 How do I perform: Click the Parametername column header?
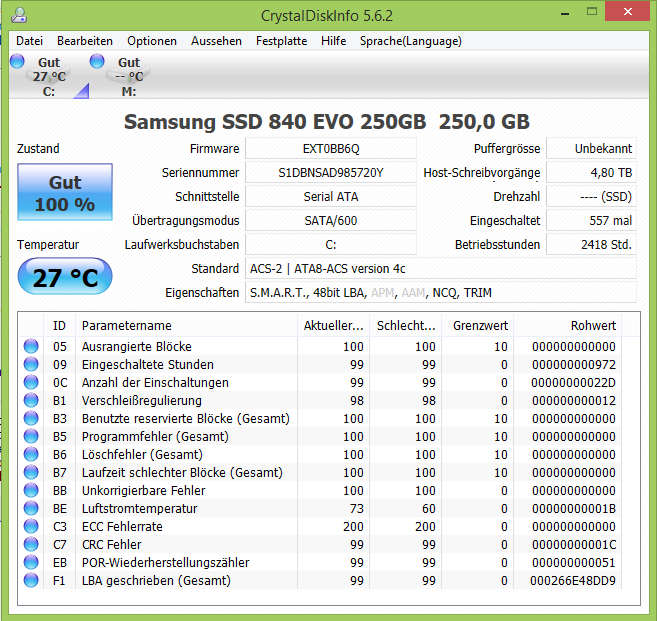186,326
